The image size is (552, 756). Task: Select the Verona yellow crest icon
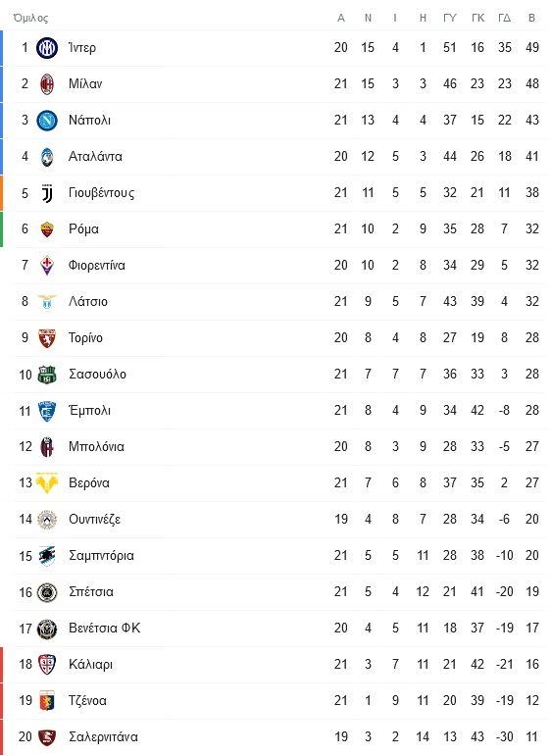(x=47, y=483)
